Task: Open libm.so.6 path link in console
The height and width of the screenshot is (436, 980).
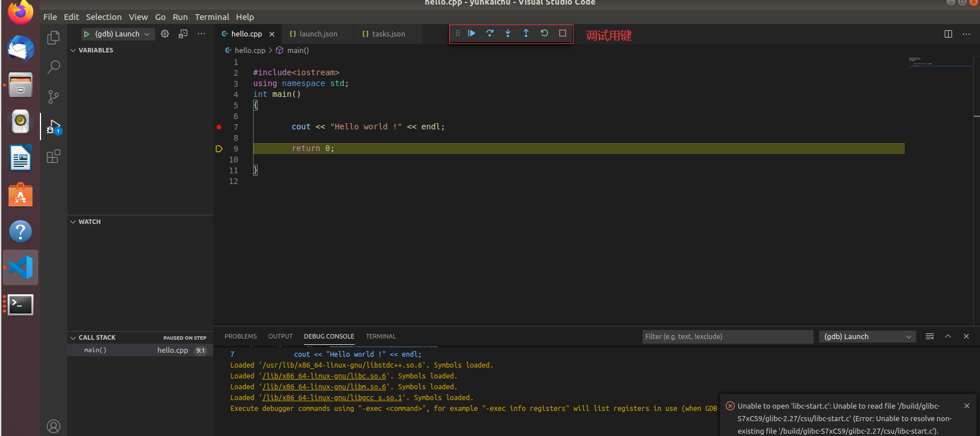Action: [x=324, y=387]
